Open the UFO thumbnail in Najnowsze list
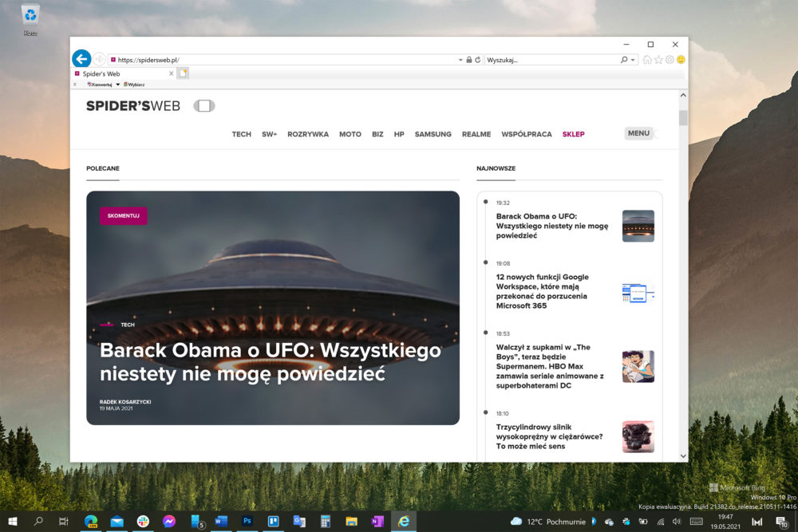 (638, 226)
